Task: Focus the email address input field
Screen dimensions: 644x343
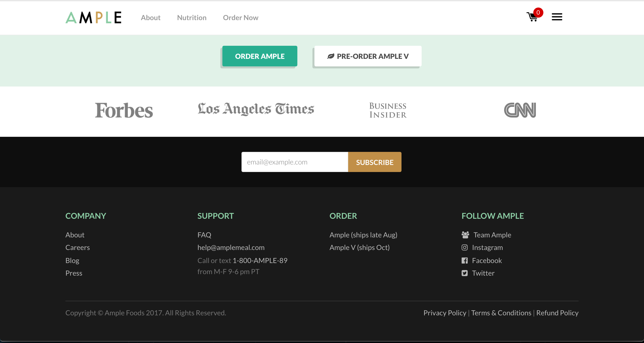Action: (295, 162)
